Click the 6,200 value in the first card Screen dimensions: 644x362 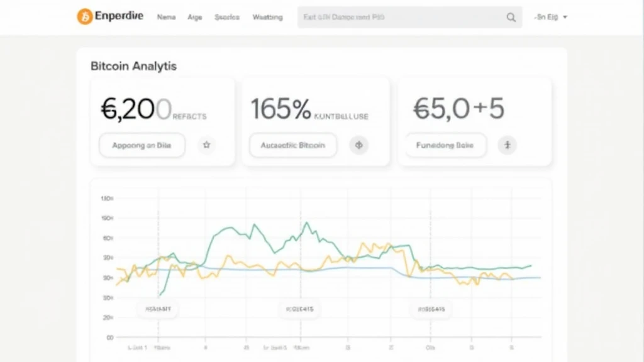[135, 109]
